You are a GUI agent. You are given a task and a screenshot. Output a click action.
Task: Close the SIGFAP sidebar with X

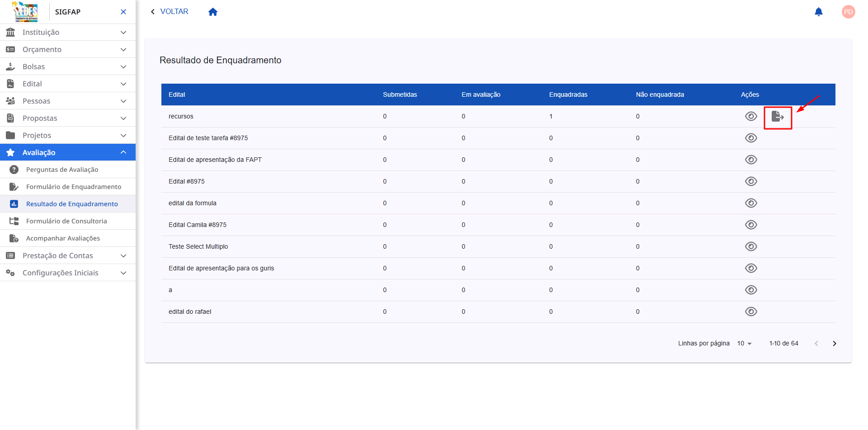tap(123, 12)
